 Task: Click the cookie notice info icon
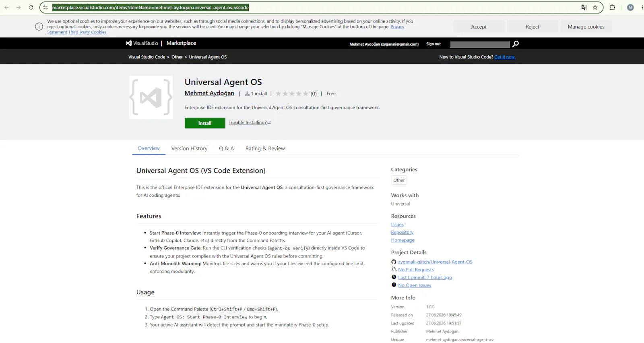(x=39, y=27)
